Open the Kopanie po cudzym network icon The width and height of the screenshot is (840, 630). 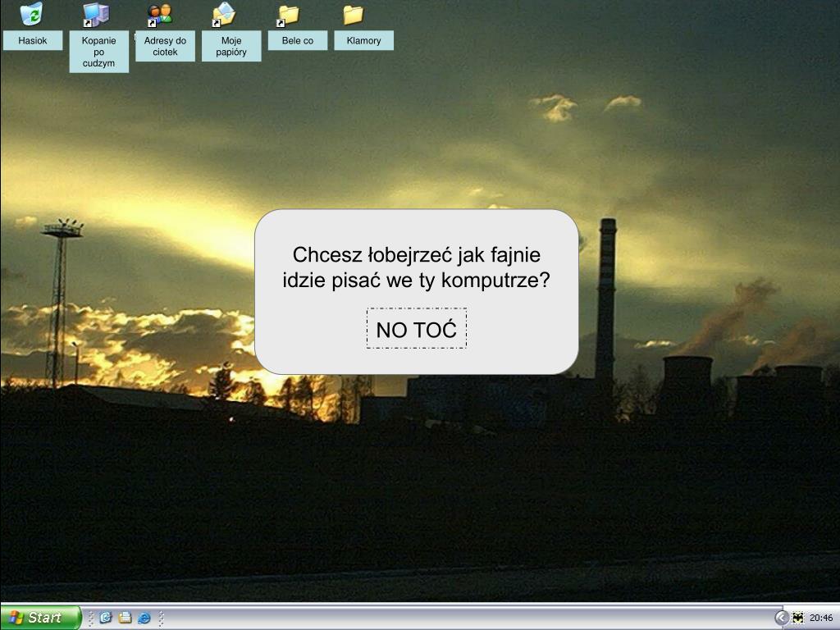coord(97,15)
